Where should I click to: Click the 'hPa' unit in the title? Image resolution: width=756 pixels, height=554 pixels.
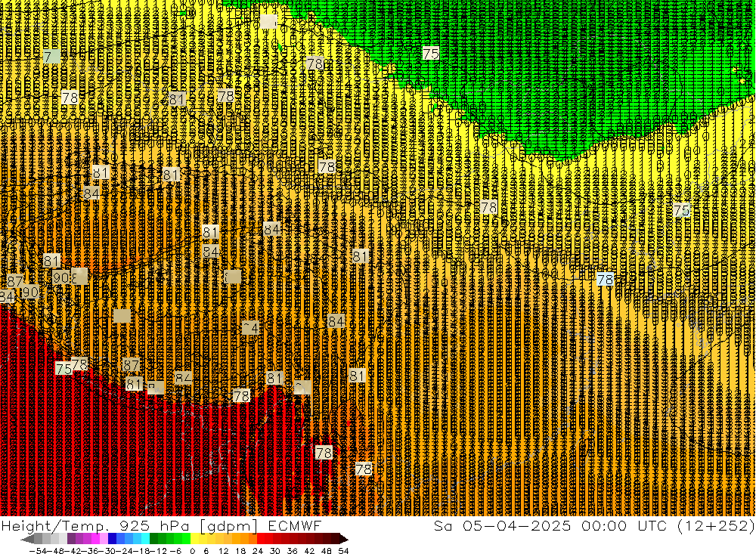(175, 526)
